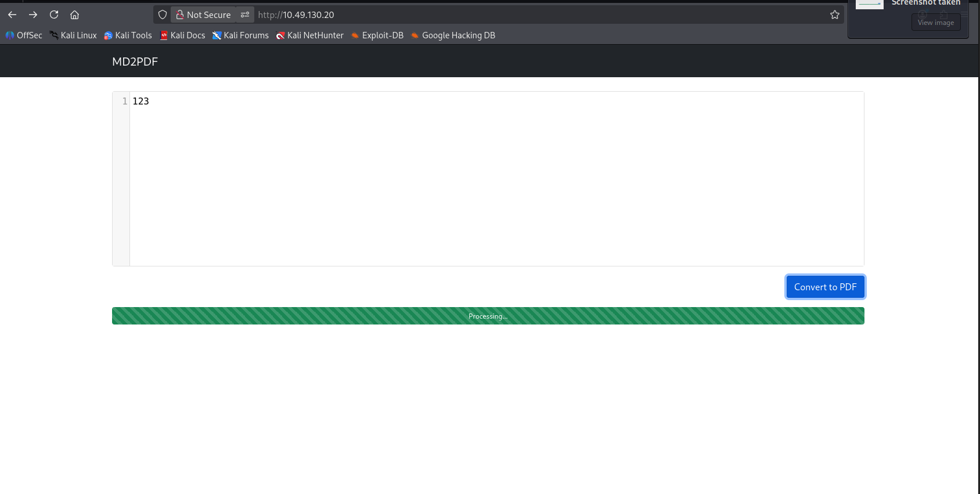The width and height of the screenshot is (980, 494).
Task: Open the Kali Linux bookmark
Action: (x=73, y=35)
